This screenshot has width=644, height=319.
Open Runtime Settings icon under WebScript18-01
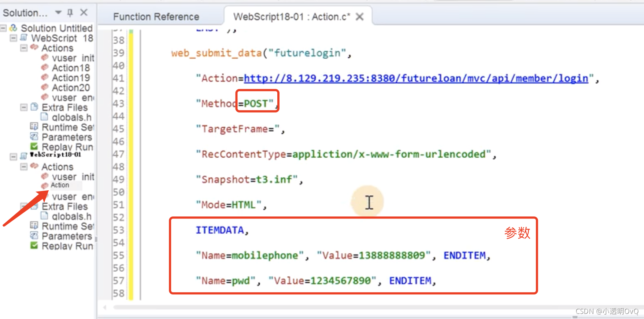coord(34,225)
